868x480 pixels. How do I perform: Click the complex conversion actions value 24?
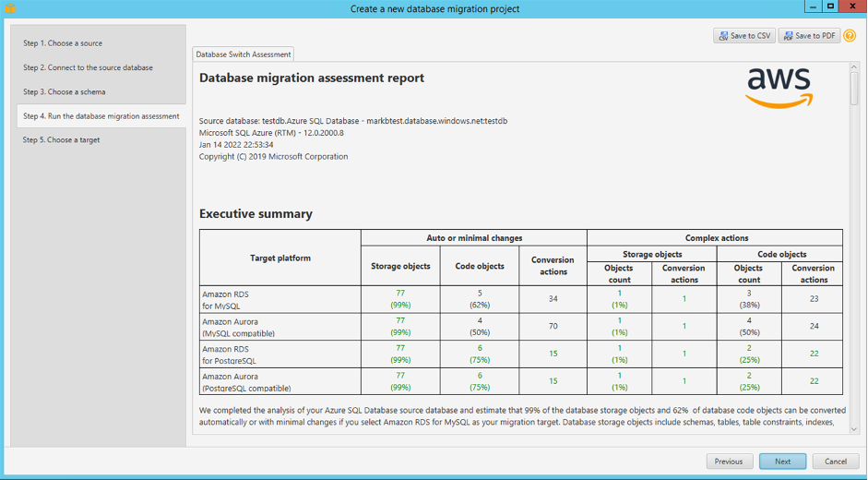814,327
